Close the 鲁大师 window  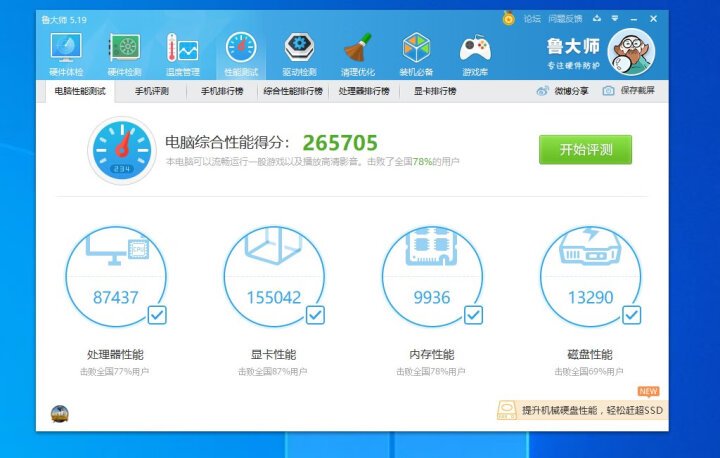(653, 19)
